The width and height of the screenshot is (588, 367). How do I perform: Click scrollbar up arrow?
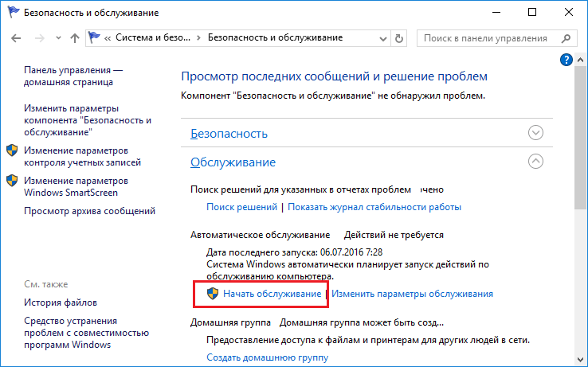(x=580, y=60)
